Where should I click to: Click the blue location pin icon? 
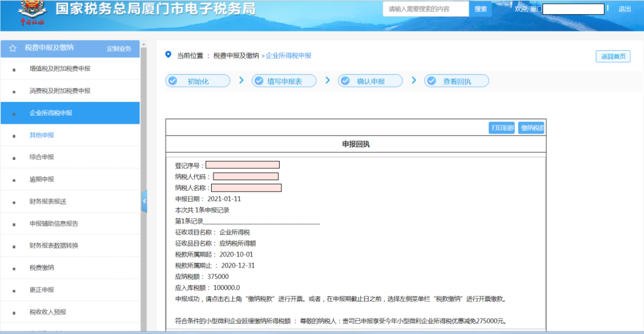pos(168,55)
